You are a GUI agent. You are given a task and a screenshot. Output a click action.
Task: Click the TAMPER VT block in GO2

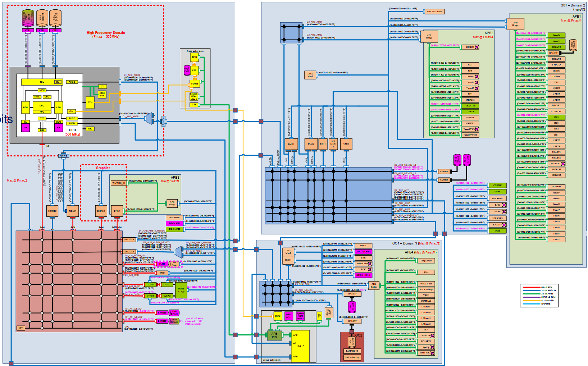pos(352,351)
